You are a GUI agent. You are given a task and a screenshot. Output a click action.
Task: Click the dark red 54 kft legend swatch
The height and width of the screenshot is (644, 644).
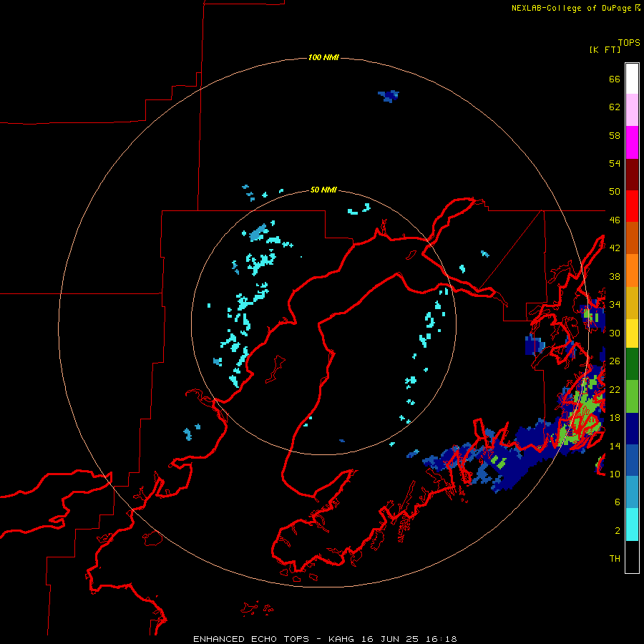click(x=632, y=174)
